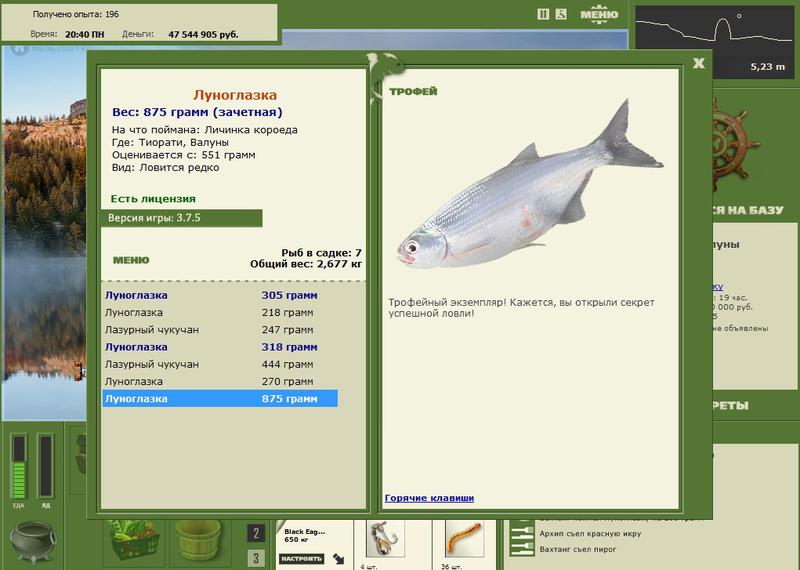800x570 pixels.
Task: Click the game clock 20:40 ПН
Action: pos(85,35)
